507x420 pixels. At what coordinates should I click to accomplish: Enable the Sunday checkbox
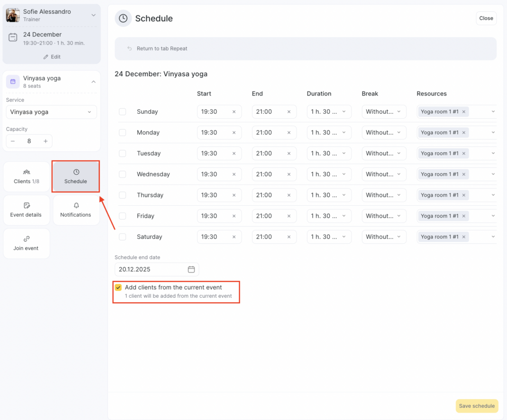[122, 112]
